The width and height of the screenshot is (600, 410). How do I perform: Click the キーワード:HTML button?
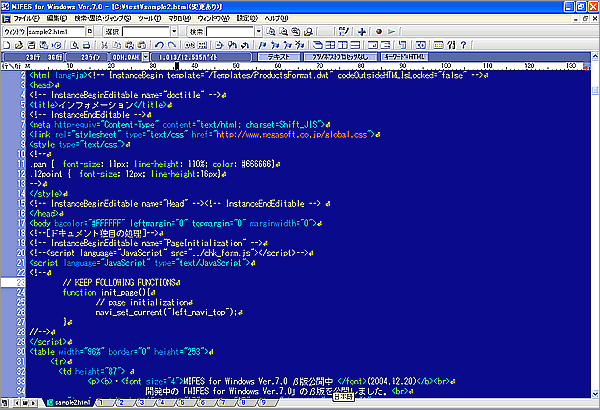tap(404, 57)
